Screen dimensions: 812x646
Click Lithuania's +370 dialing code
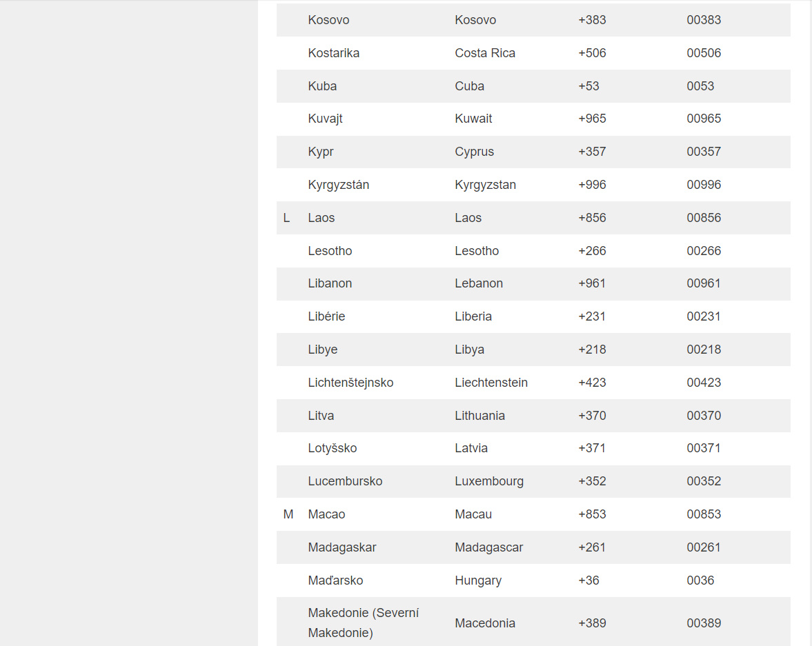[x=592, y=416]
